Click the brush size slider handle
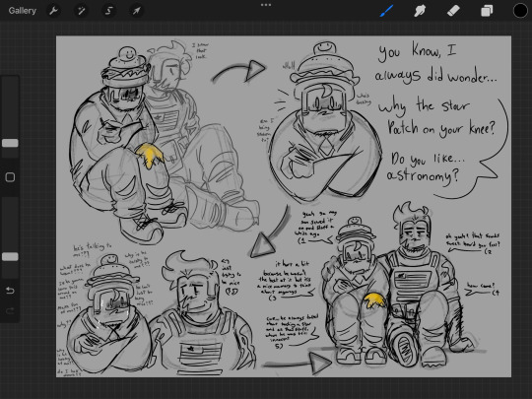Image resolution: width=532 pixels, height=399 pixels. click(x=10, y=143)
